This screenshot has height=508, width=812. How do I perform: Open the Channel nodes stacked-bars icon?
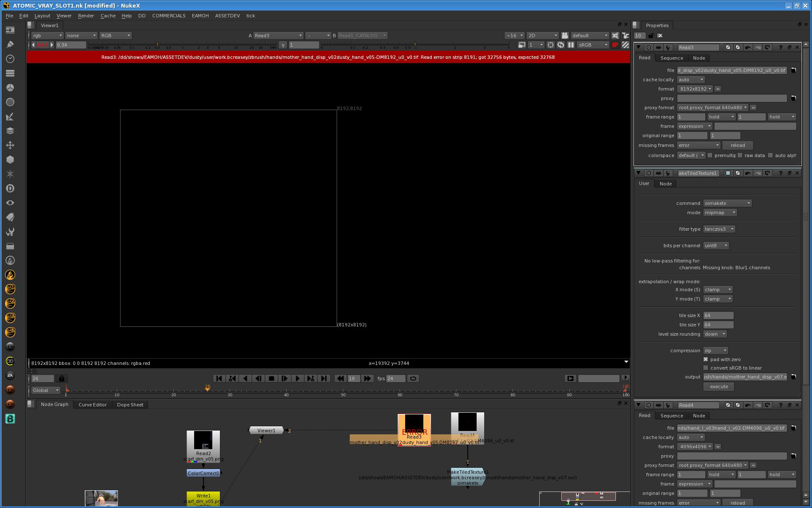pyautogui.click(x=10, y=73)
